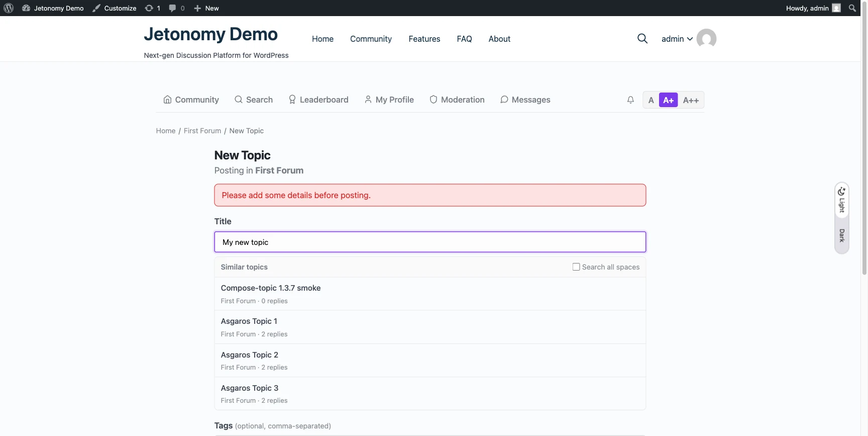868x436 pixels.
Task: Click Home in the breadcrumb
Action: pyautogui.click(x=166, y=131)
